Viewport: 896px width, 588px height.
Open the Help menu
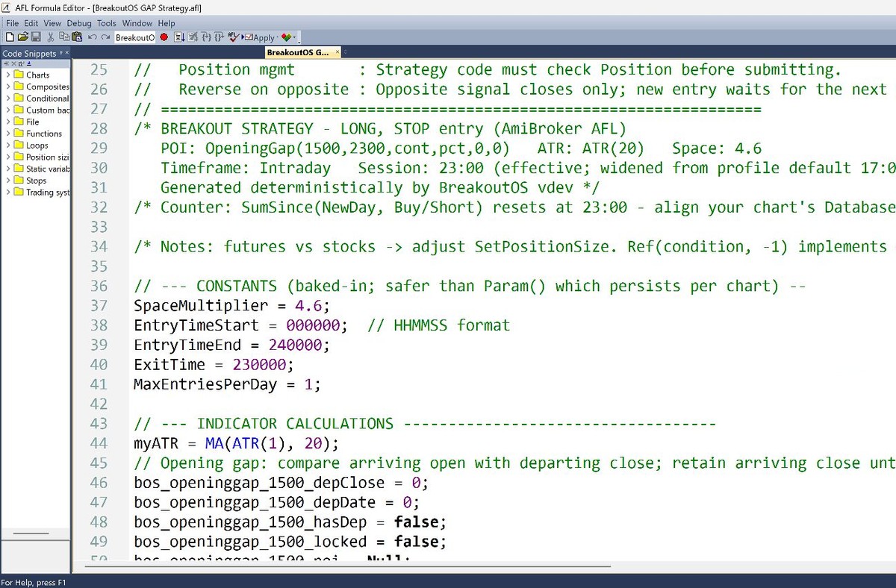click(167, 23)
